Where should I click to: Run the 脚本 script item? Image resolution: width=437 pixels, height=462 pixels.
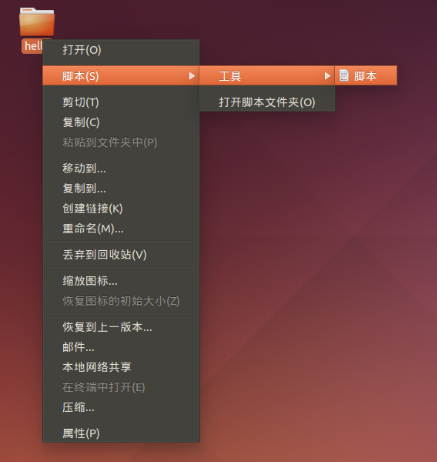[x=366, y=76]
